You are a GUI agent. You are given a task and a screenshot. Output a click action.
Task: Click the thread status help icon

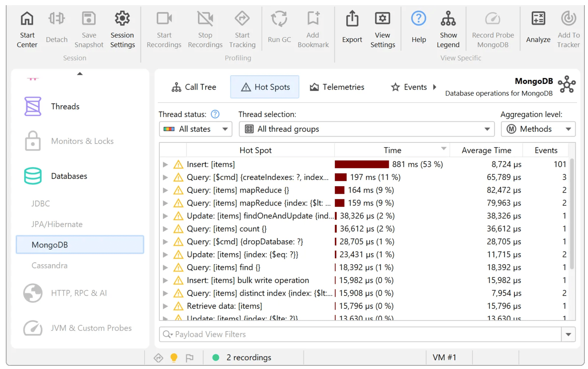click(215, 114)
